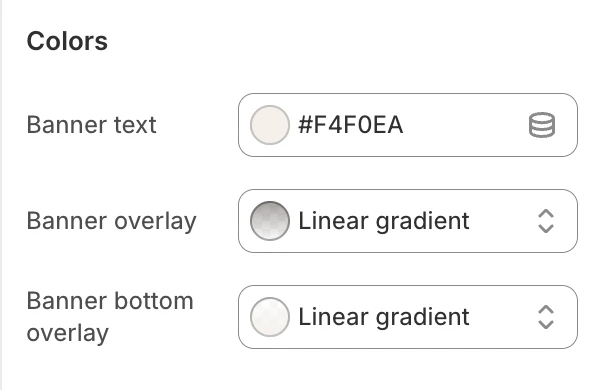Click the Banner text color swatch

click(x=270, y=125)
